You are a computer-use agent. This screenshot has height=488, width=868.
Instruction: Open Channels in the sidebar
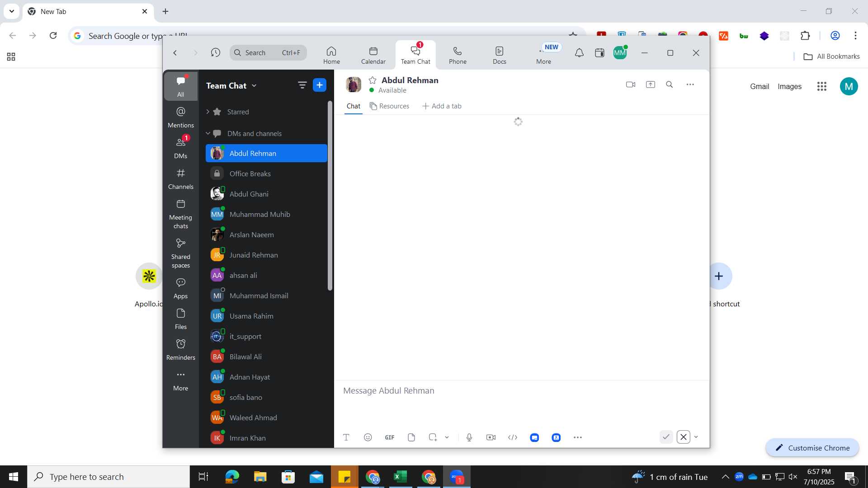point(180,178)
